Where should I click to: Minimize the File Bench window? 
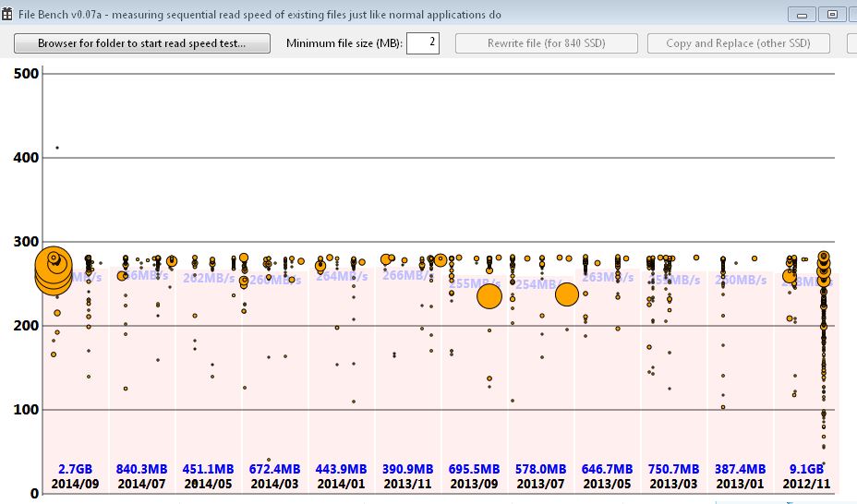(x=802, y=14)
